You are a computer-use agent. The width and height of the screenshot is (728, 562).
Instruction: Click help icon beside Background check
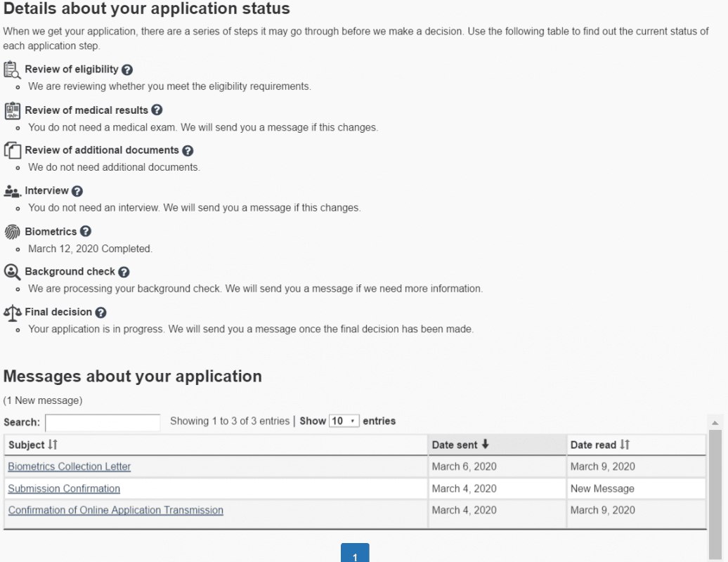tap(124, 272)
